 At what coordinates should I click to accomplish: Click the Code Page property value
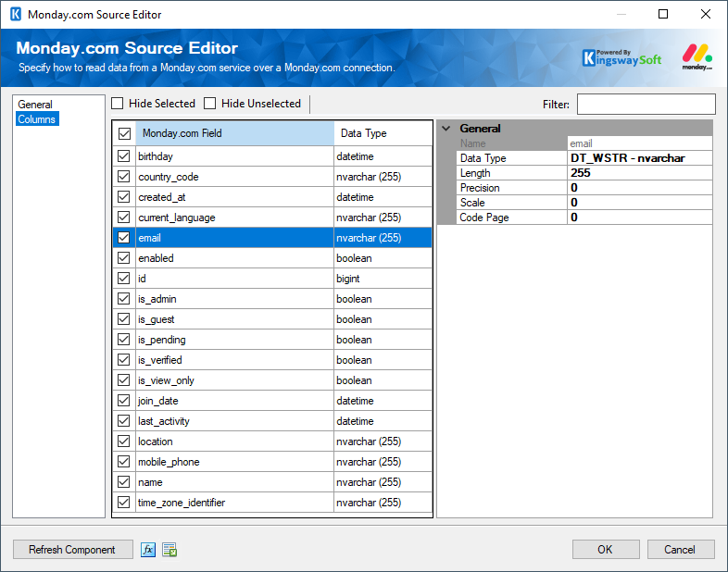click(x=640, y=218)
